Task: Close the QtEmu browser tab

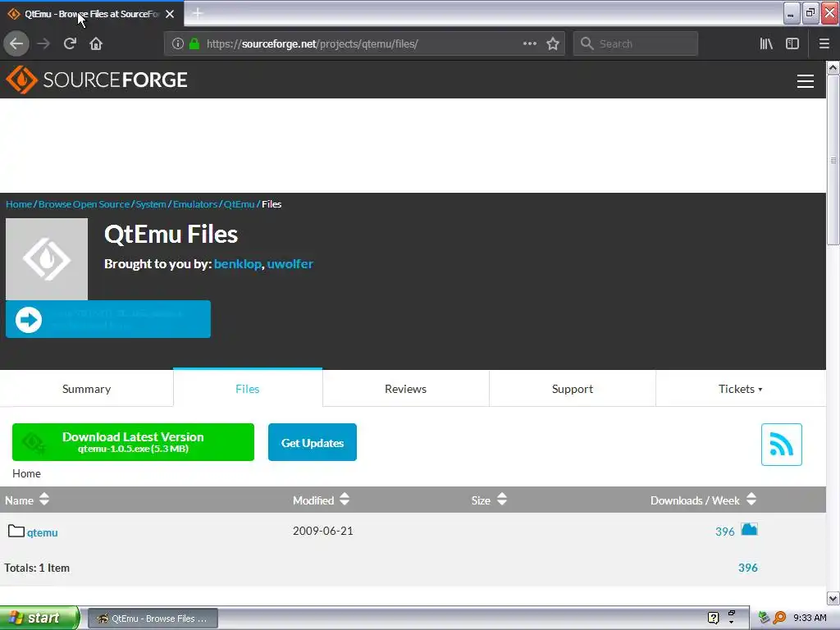Action: [170, 14]
